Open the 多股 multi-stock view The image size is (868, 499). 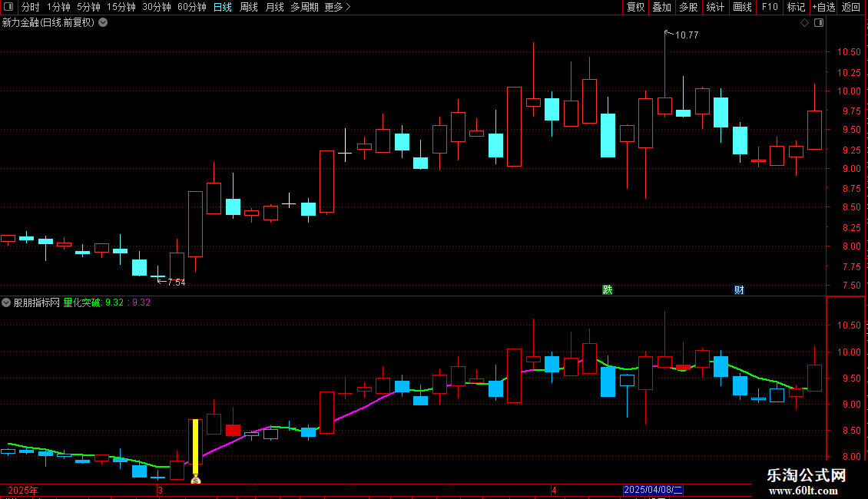point(689,7)
